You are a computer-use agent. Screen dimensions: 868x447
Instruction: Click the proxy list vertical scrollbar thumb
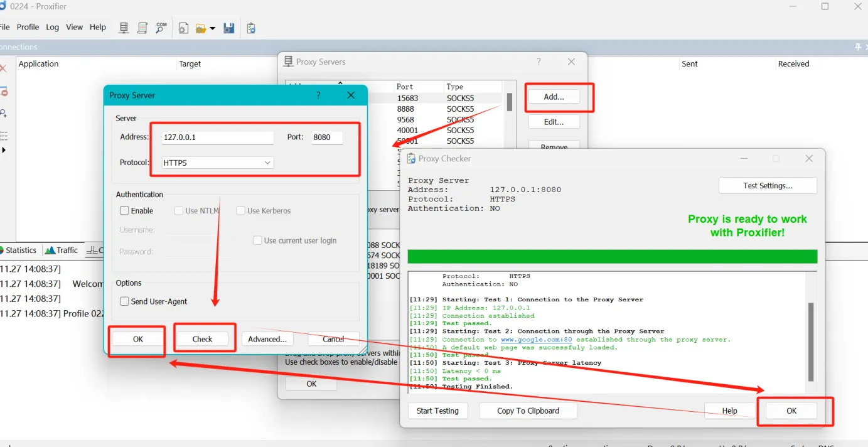[510, 102]
